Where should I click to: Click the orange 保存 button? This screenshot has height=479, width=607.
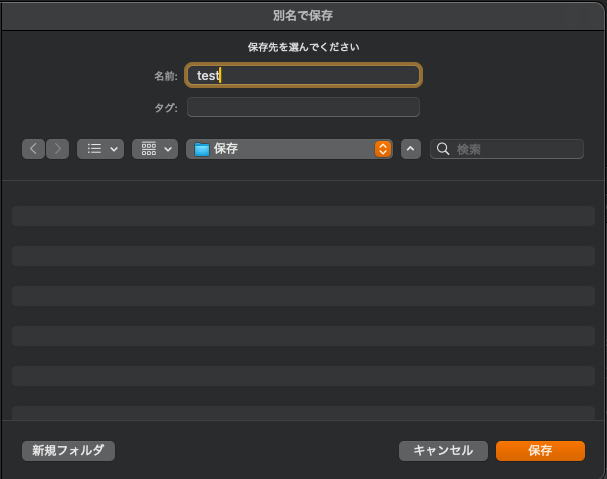point(540,451)
